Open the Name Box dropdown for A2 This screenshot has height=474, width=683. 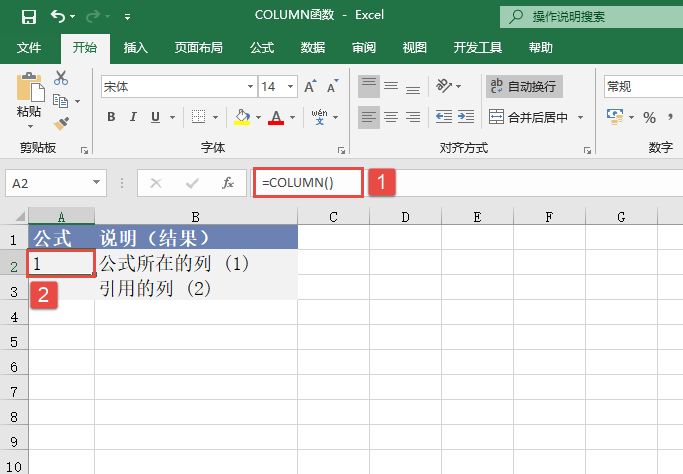point(97,183)
